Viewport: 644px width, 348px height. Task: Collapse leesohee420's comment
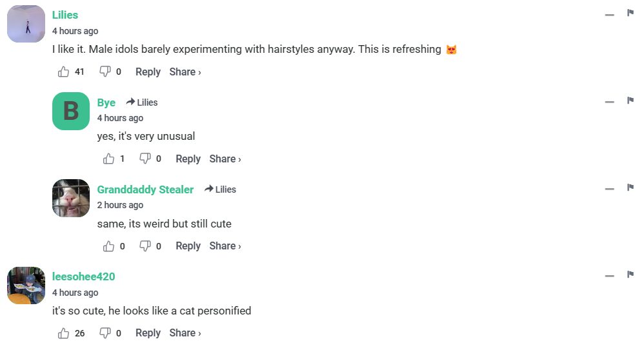(x=609, y=276)
